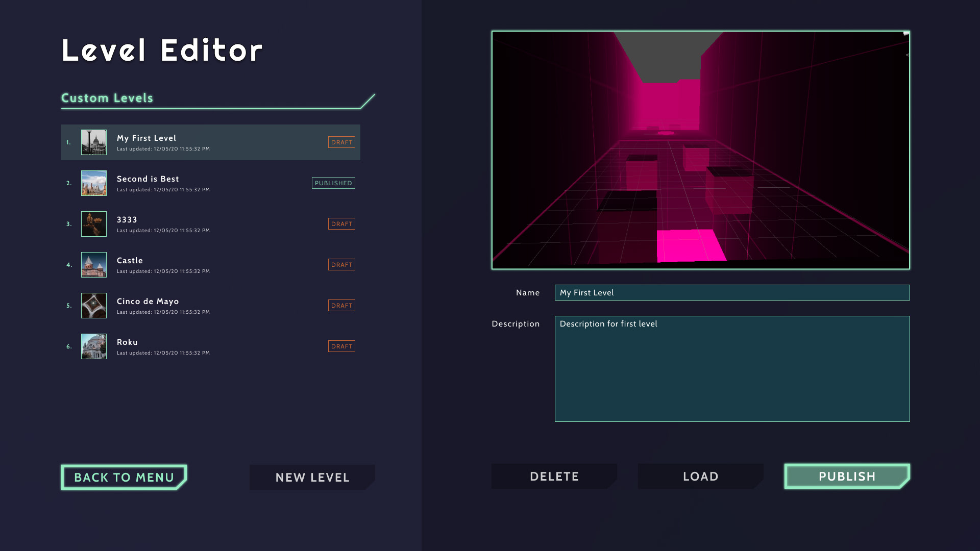
Task: Delete the selected level
Action: pyautogui.click(x=554, y=477)
